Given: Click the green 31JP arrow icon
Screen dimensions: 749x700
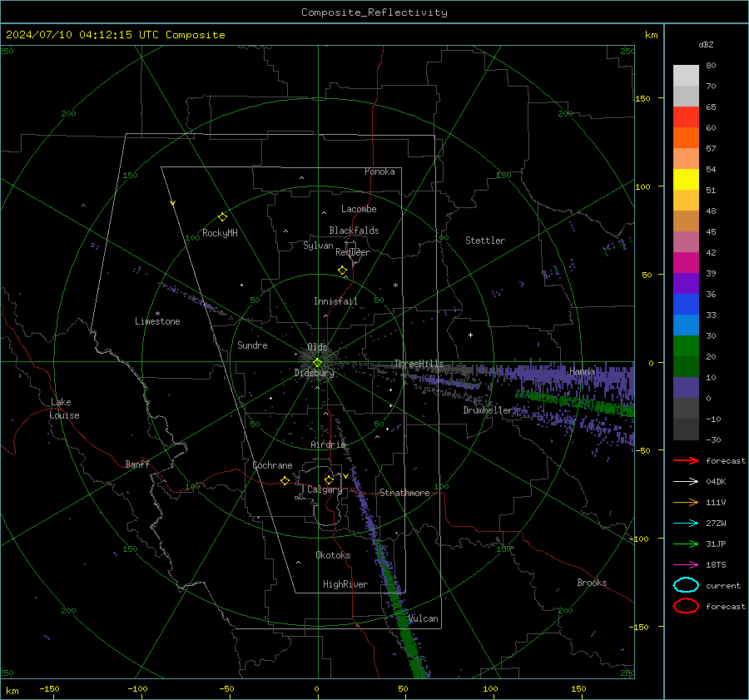Looking at the screenshot, I should click(x=686, y=544).
